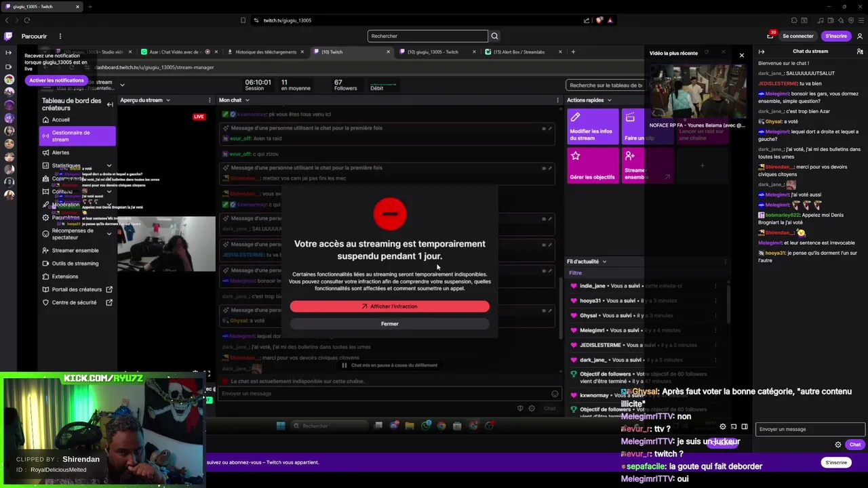Open Centre de sécurité external link
Screen dimensions: 868x488
coord(77,303)
